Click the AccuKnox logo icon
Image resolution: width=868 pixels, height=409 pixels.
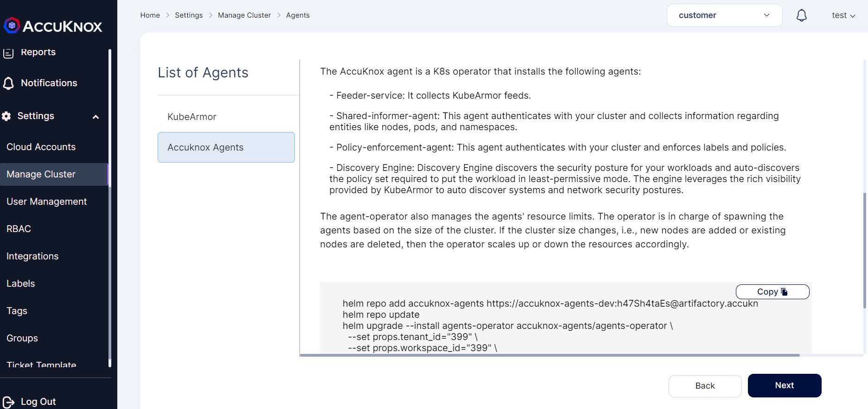click(x=12, y=25)
